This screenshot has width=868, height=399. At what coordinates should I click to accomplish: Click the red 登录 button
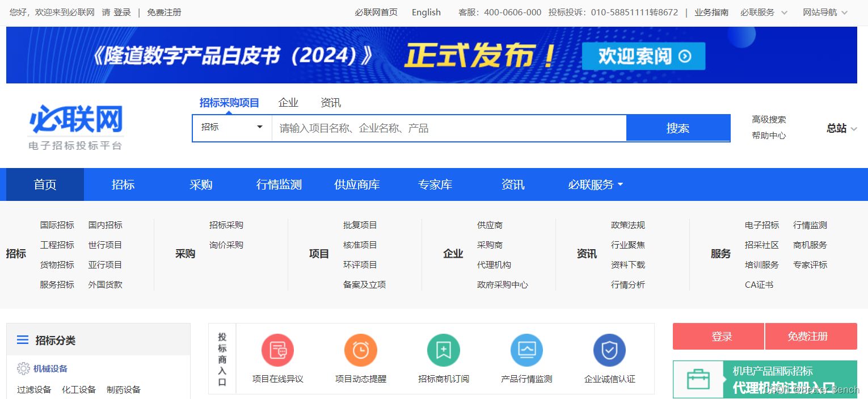tap(719, 337)
